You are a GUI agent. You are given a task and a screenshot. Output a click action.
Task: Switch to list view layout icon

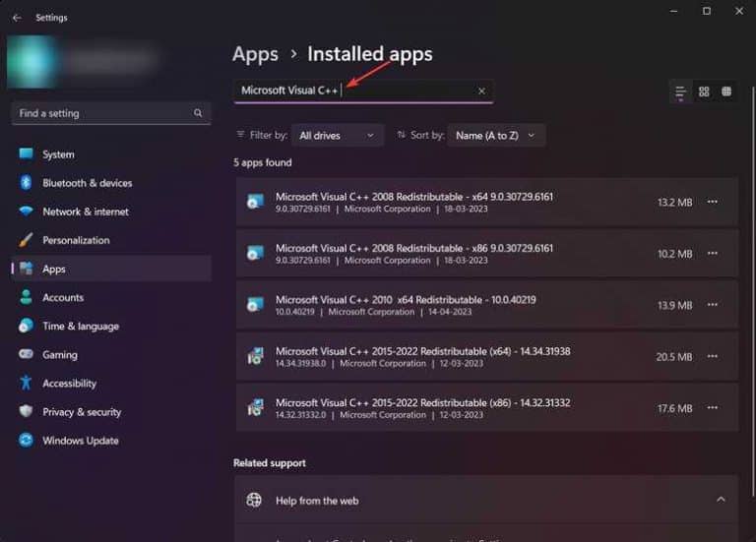[x=680, y=91]
